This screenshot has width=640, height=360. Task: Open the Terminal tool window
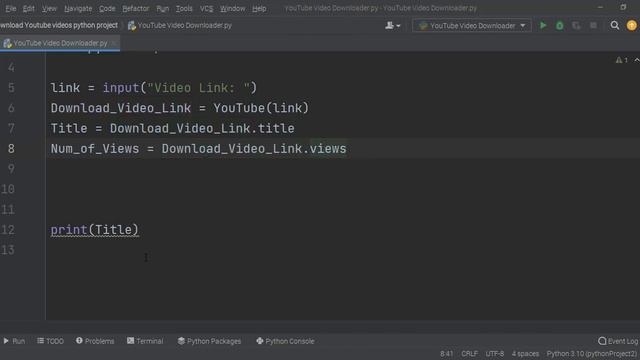coord(145,341)
